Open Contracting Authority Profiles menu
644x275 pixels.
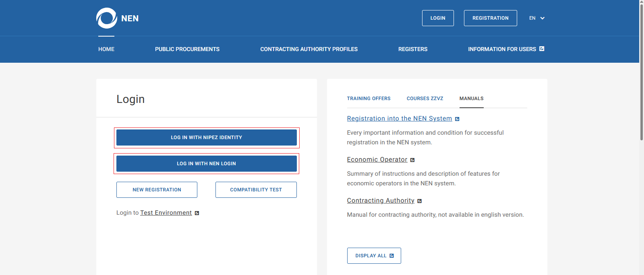pos(309,49)
